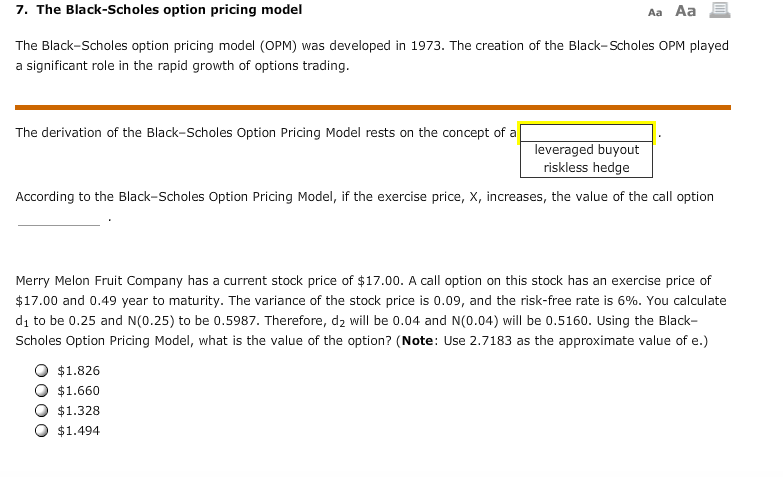This screenshot has width=783, height=477.
Task: Click the Merry Melon Fruit Company question text
Action: pyautogui.click(x=371, y=311)
